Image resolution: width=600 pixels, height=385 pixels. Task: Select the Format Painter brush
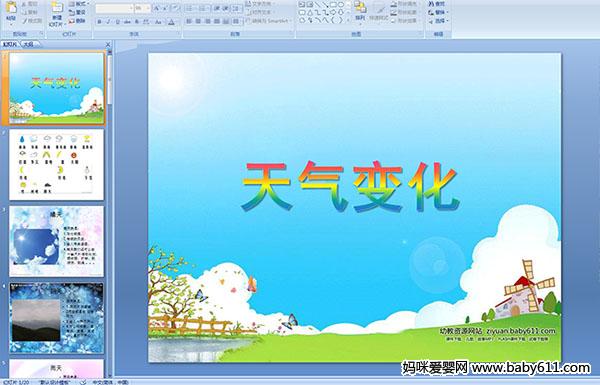[x=25, y=21]
